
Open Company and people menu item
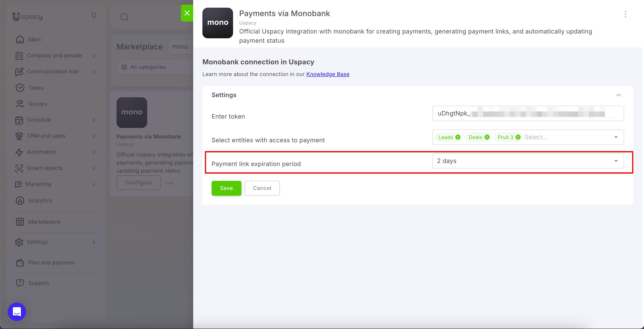pyautogui.click(x=54, y=56)
